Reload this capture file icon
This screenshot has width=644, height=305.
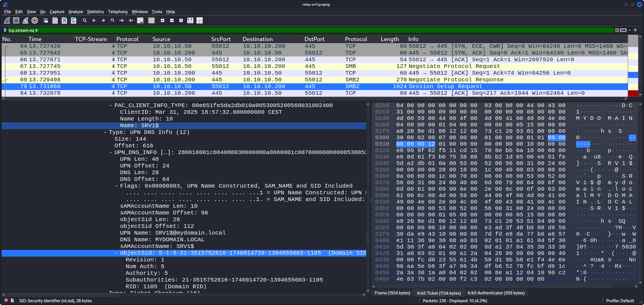coord(74,20)
